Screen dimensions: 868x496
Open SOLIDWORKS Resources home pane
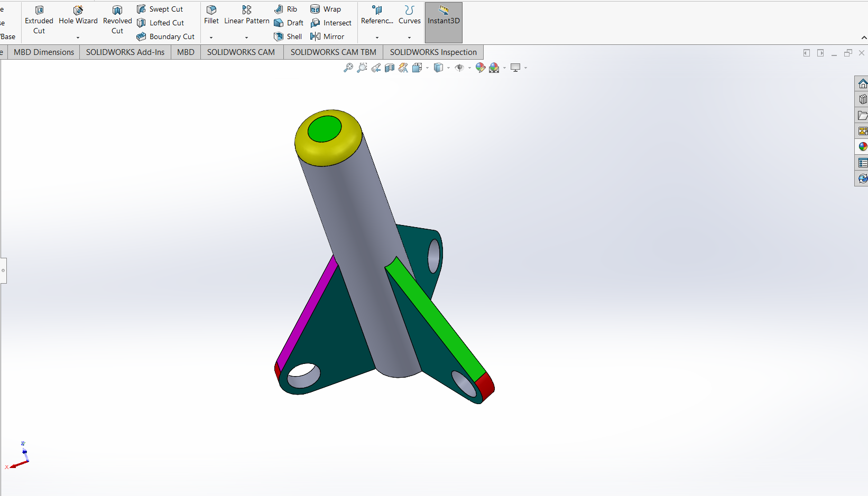click(x=863, y=83)
